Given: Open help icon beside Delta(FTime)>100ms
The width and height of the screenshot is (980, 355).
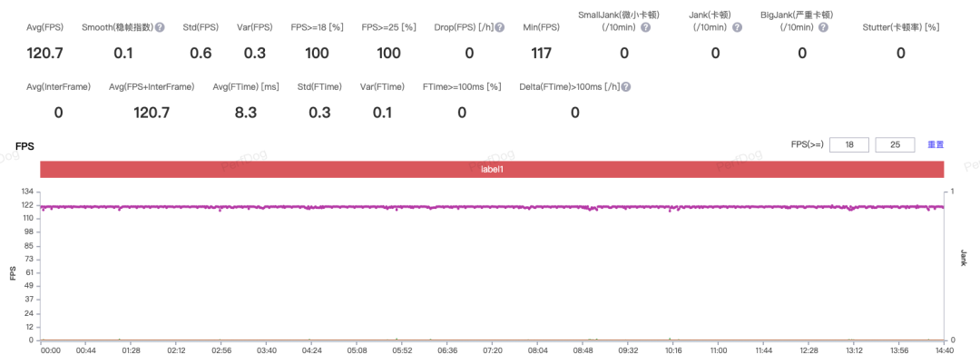Looking at the screenshot, I should click(x=626, y=87).
